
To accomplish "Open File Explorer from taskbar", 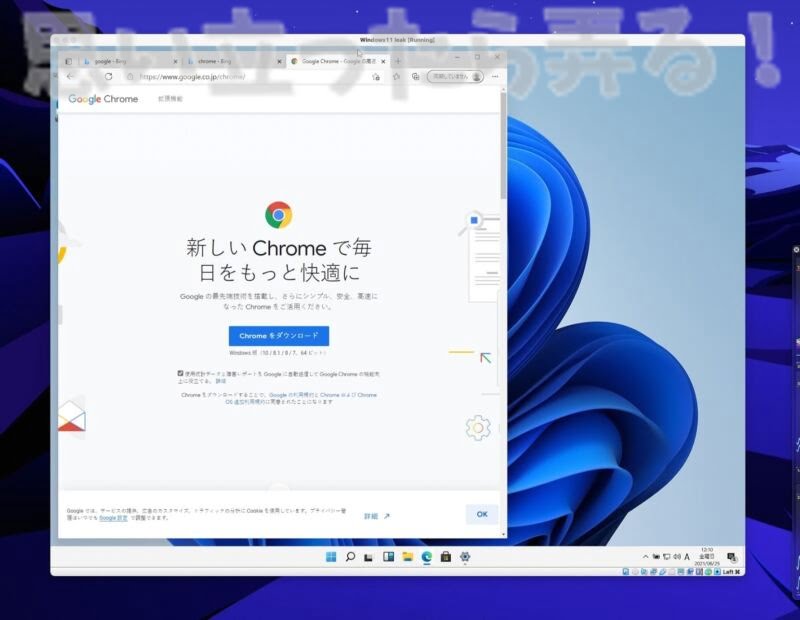I will [407, 557].
